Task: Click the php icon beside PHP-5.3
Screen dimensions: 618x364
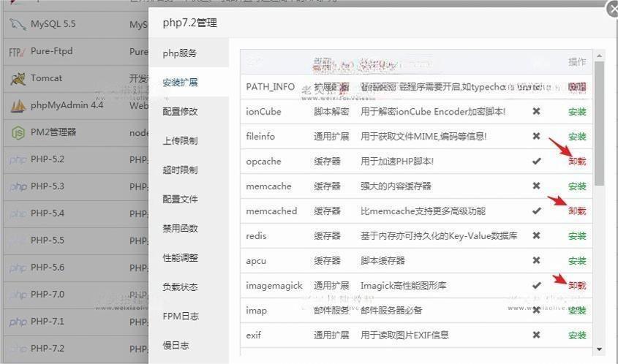Action: [x=18, y=186]
